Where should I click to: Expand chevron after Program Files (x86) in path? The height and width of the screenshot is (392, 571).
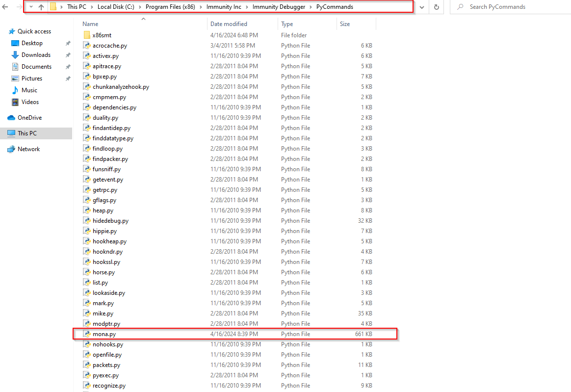201,7
